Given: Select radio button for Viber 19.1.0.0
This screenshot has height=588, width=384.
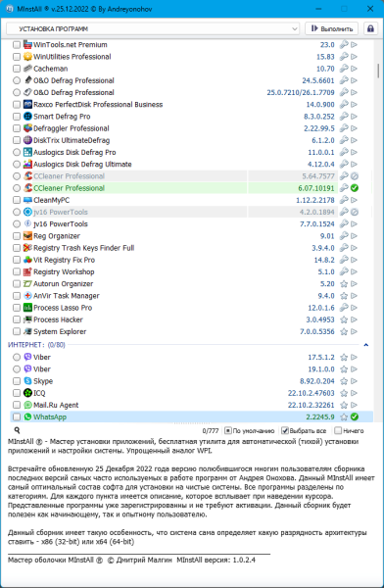Looking at the screenshot, I should click(x=17, y=369).
